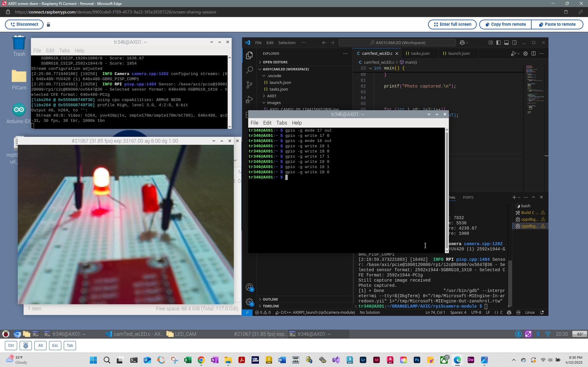
Task: Select the bash terminal in the terminal list
Action: (x=525, y=206)
